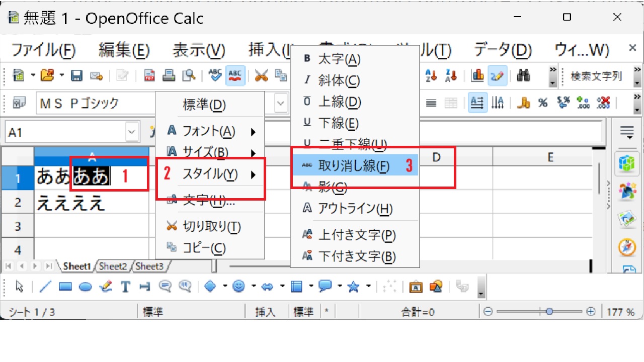Click the Save document floppy icon
The image size is (644, 362).
(76, 76)
